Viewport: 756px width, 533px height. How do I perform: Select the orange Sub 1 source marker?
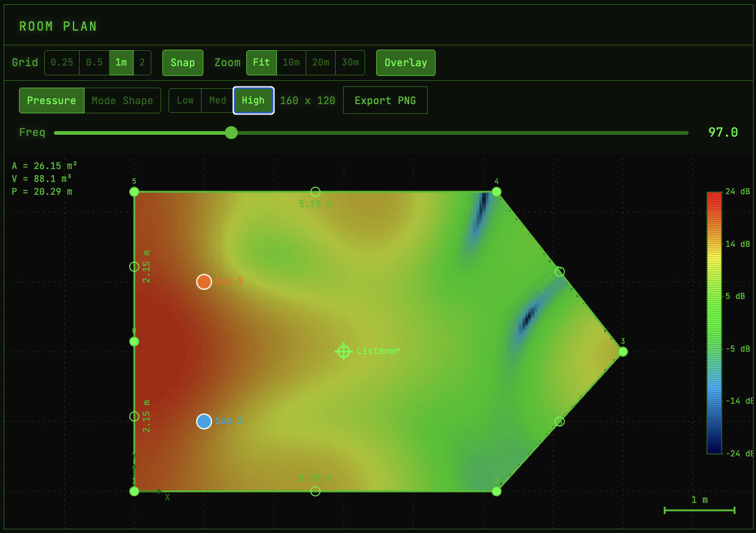(x=204, y=282)
